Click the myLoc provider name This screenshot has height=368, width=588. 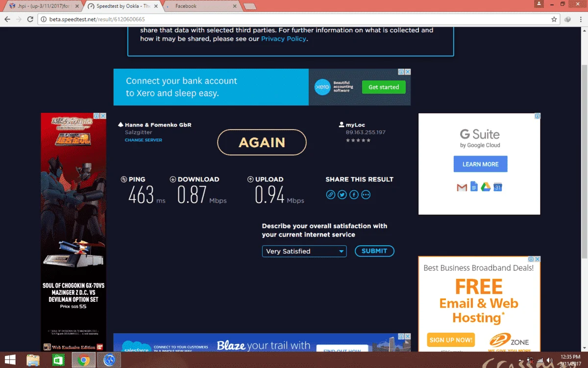355,125
